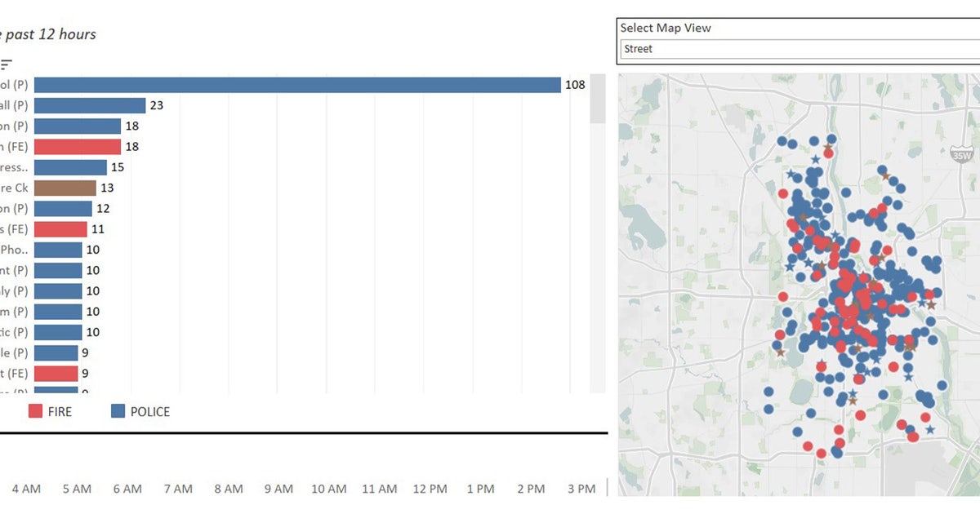Click the red FIRE legend swatch
This screenshot has height=514, width=980.
(x=35, y=411)
